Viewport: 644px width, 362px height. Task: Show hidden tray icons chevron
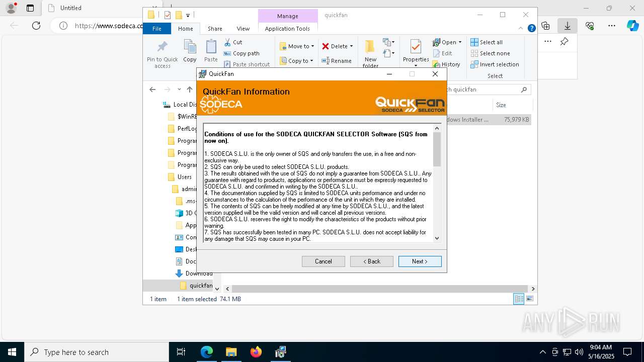pyautogui.click(x=542, y=352)
